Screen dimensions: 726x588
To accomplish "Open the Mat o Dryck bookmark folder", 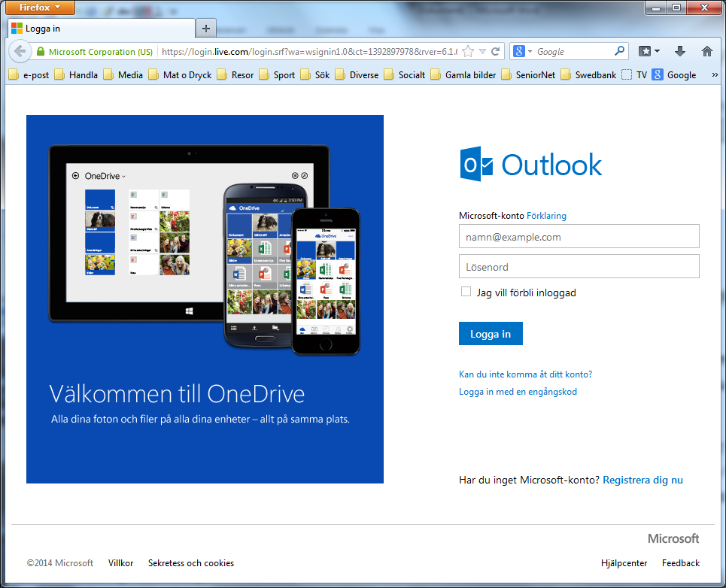I will pyautogui.click(x=180, y=75).
